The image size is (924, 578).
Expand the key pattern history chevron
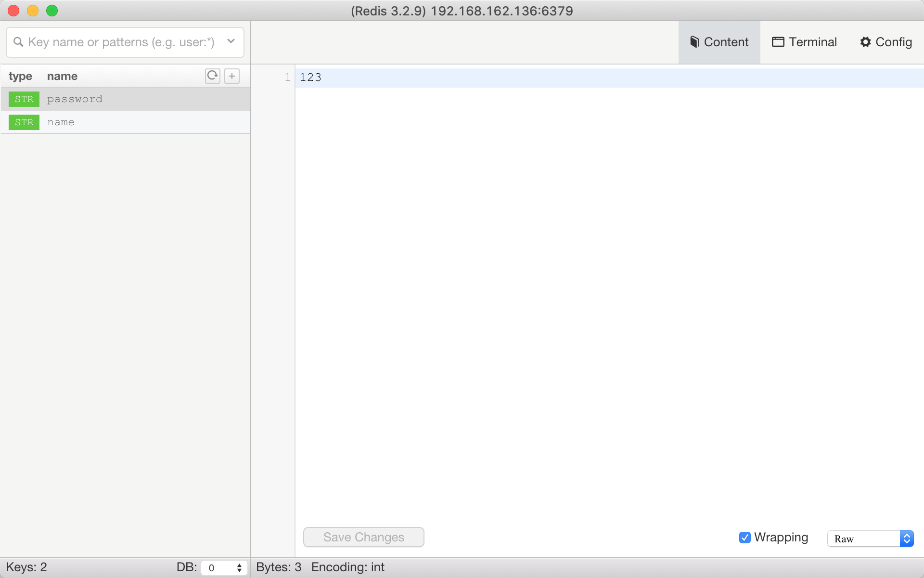(231, 41)
